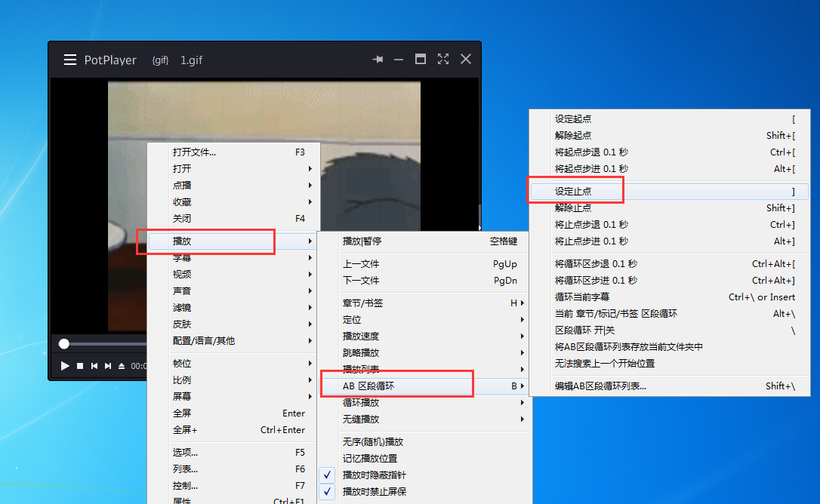The height and width of the screenshot is (504, 820).
Task: Click the eject/open media icon
Action: pyautogui.click(x=121, y=366)
